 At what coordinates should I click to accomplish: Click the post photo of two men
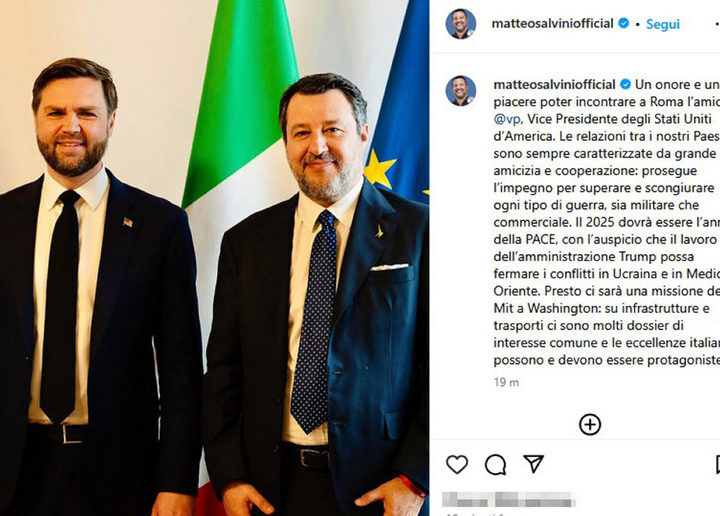pos(214,258)
